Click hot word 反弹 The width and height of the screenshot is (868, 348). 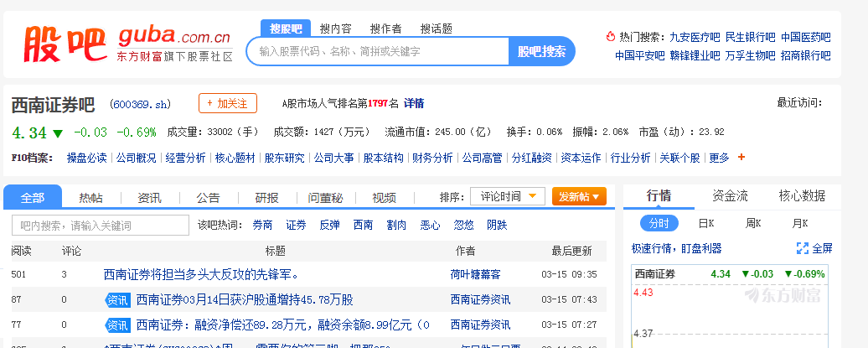329,226
